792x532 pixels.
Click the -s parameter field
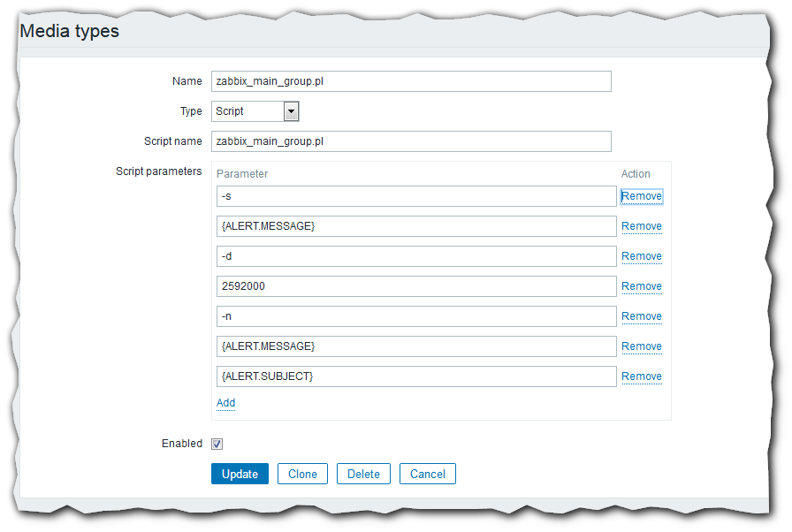point(416,196)
